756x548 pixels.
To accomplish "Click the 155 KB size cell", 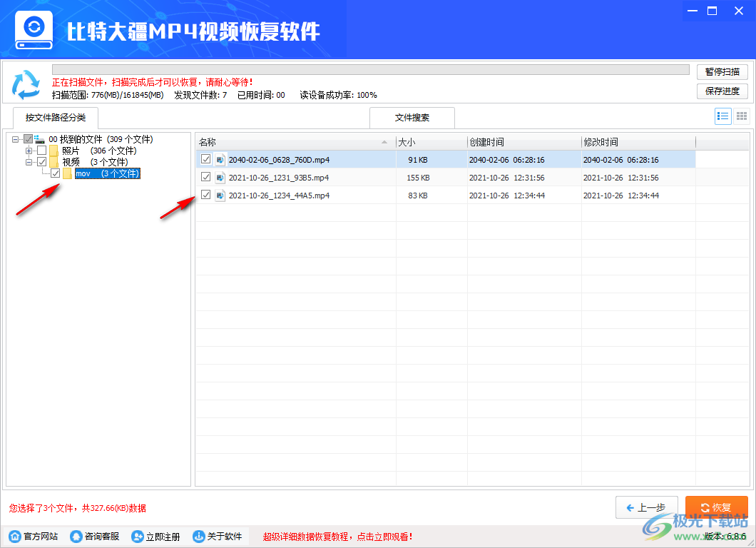I will point(418,178).
